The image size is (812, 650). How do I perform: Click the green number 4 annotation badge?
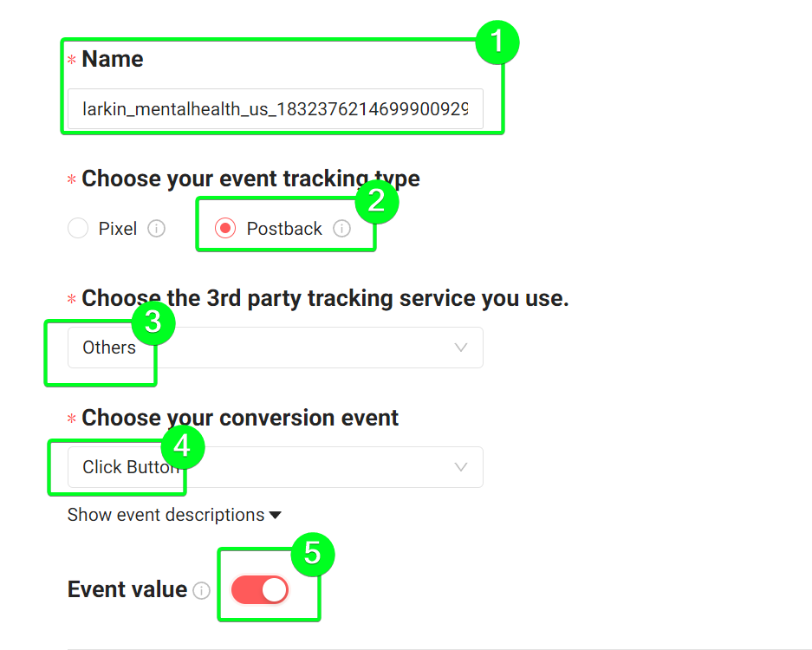[x=182, y=446]
